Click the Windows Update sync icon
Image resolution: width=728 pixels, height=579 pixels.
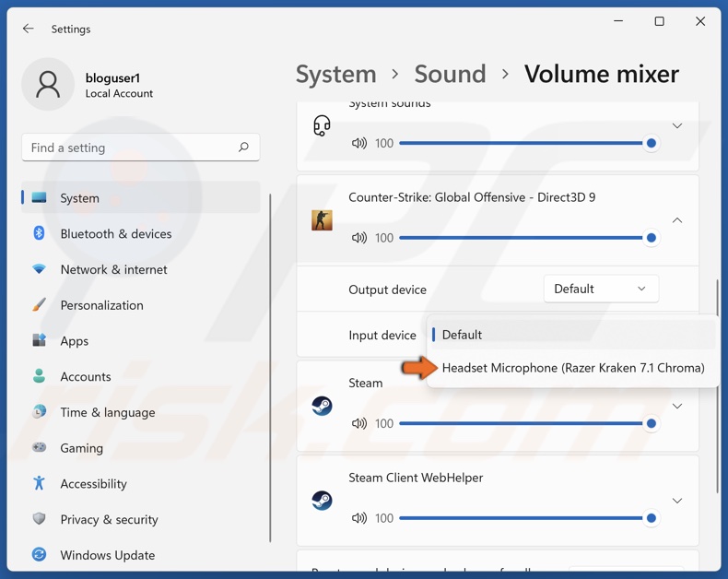tap(39, 554)
